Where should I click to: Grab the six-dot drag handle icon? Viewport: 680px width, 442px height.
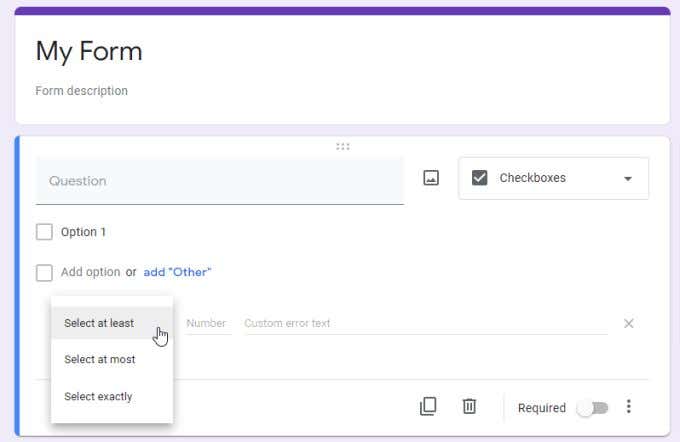pos(343,147)
